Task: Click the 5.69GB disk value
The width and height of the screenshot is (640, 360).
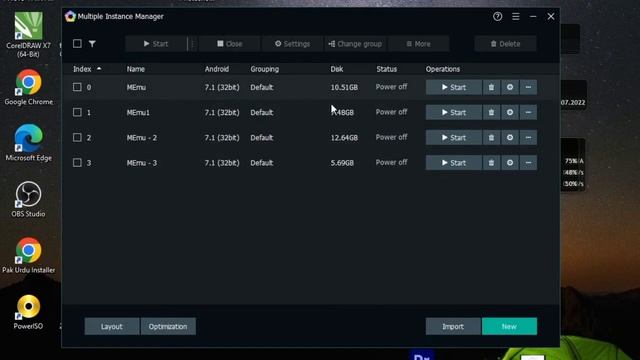Action: tap(342, 163)
